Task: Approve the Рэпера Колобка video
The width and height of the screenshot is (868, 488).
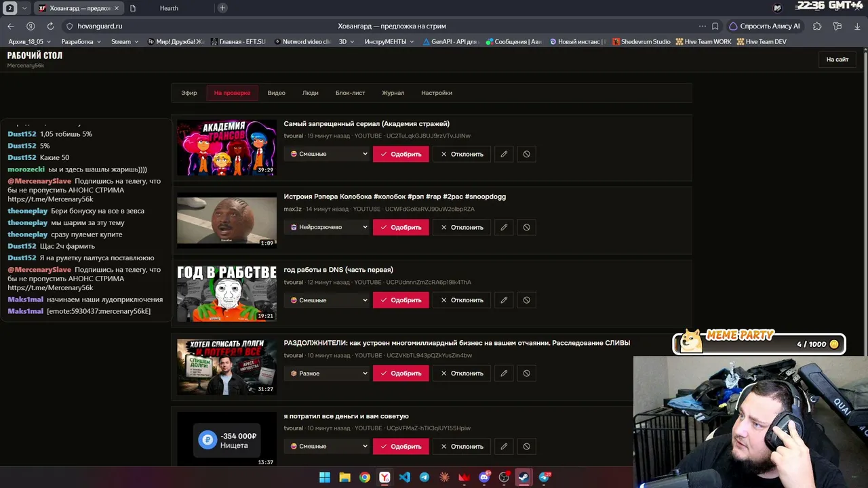Action: click(401, 227)
